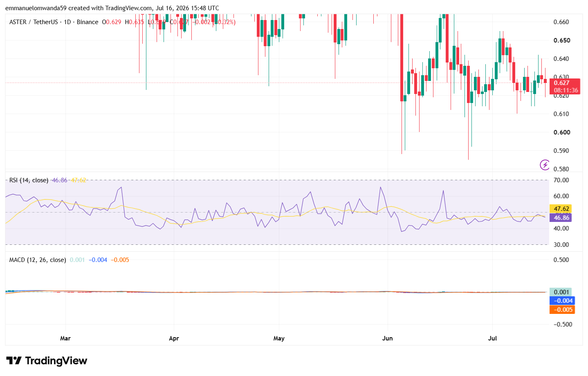This screenshot has height=376, width=588.
Task: Click the 70.00 RSI axis level
Action: tap(561, 180)
